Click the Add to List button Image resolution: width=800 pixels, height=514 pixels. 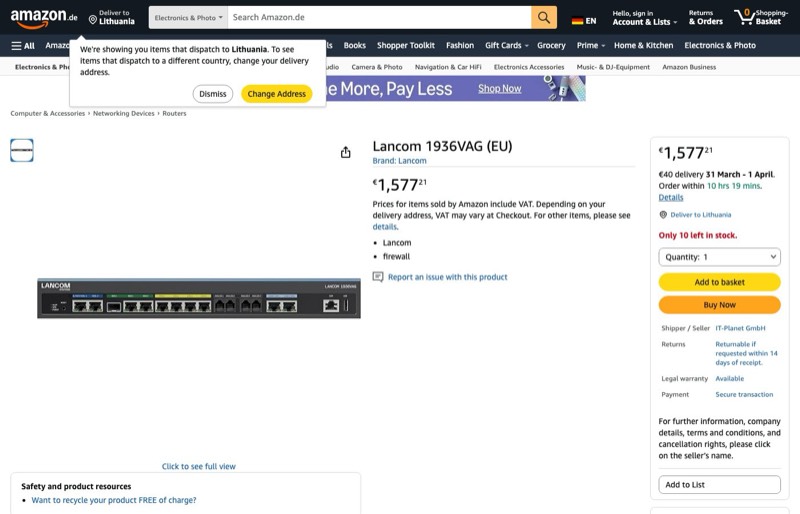[x=719, y=484]
